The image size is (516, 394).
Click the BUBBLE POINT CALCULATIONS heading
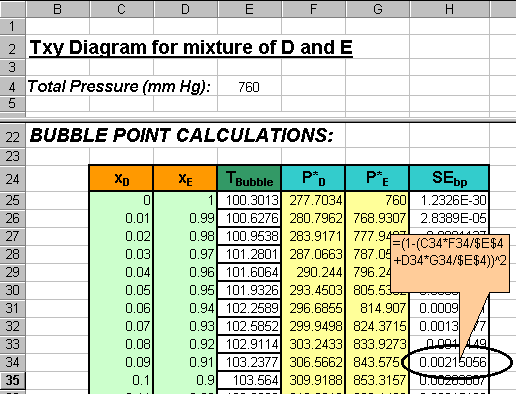[181, 135]
